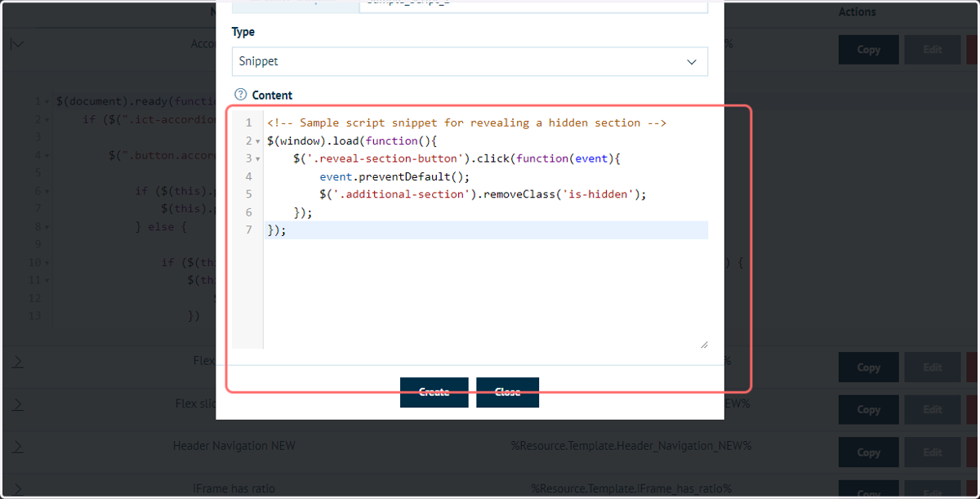Edit the Flex slider row

click(x=933, y=410)
